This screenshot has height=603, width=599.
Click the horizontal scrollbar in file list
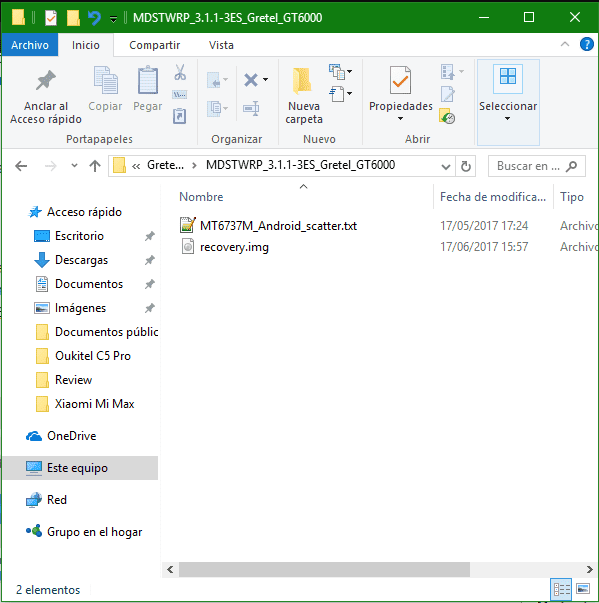click(x=324, y=570)
